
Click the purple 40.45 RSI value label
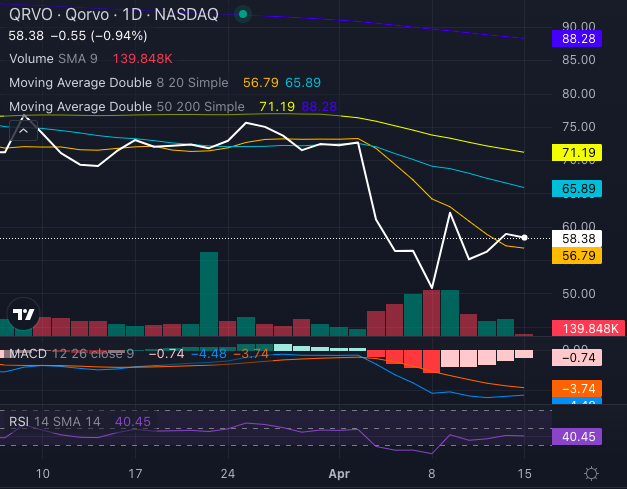click(576, 436)
